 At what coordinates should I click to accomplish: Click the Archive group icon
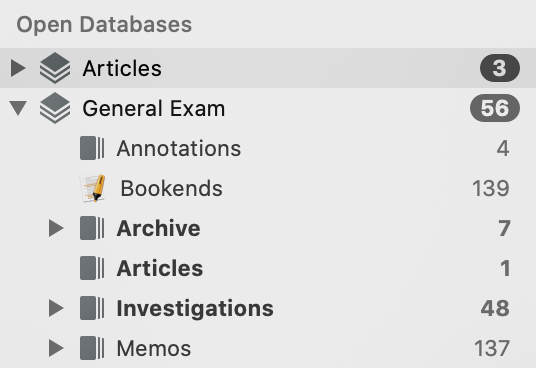tap(92, 228)
